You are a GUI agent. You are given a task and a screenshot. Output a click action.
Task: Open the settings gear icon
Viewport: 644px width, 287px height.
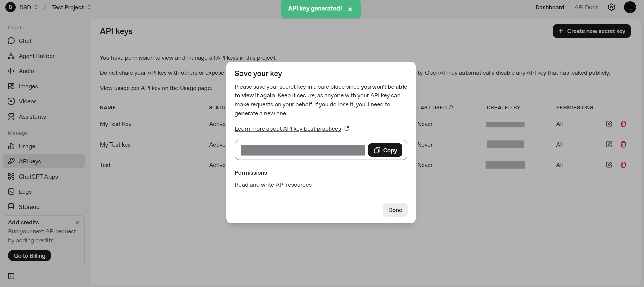(611, 7)
